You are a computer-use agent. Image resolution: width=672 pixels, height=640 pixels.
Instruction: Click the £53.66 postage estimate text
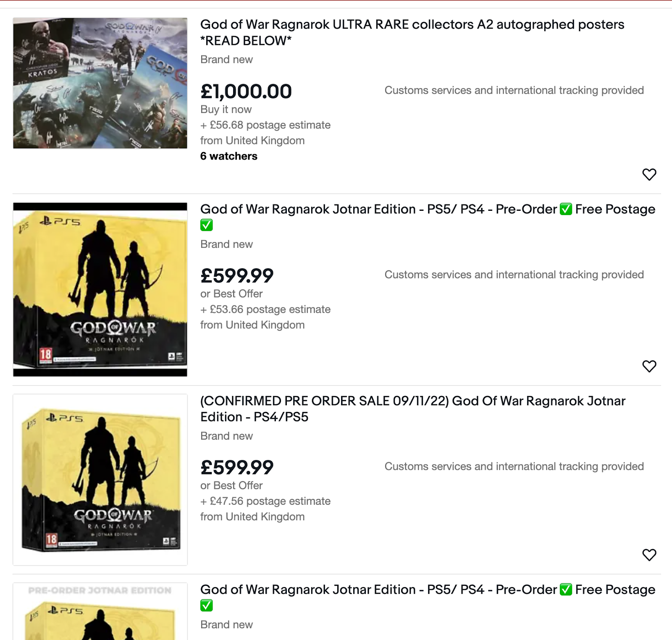pyautogui.click(x=265, y=310)
